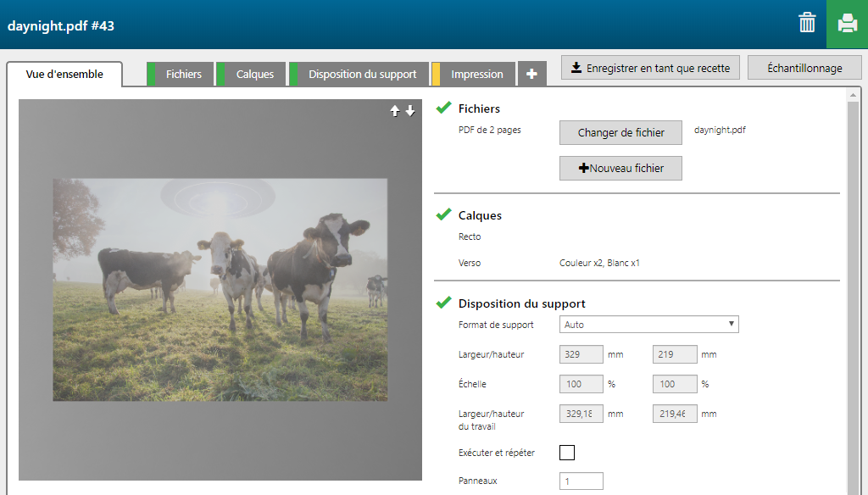Open the Format de support dropdown

648,325
